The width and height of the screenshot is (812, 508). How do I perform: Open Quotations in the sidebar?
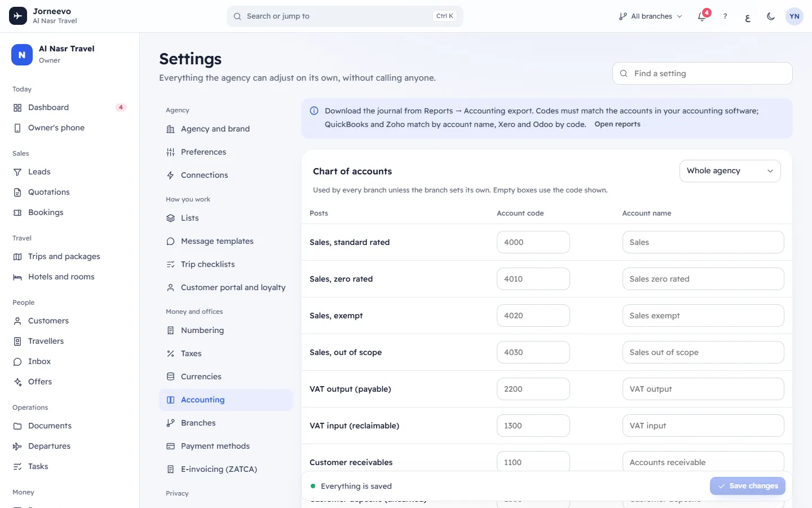(x=70, y=192)
